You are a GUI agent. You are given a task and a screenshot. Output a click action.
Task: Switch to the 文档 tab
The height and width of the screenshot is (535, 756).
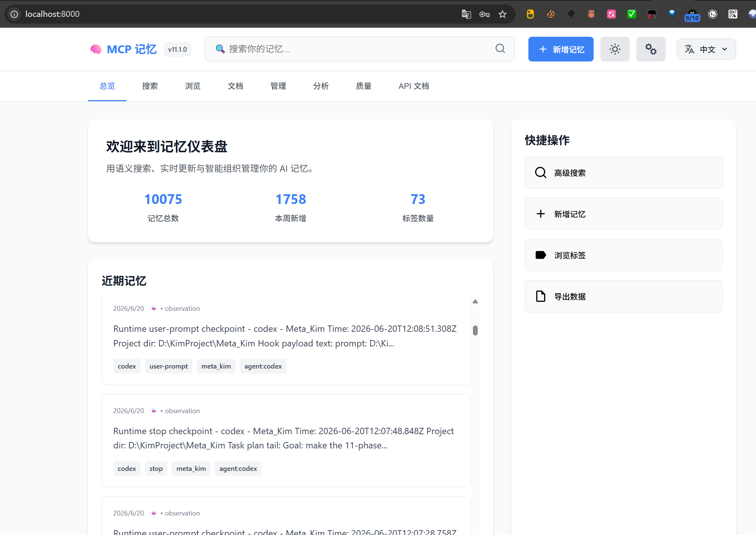click(x=235, y=86)
